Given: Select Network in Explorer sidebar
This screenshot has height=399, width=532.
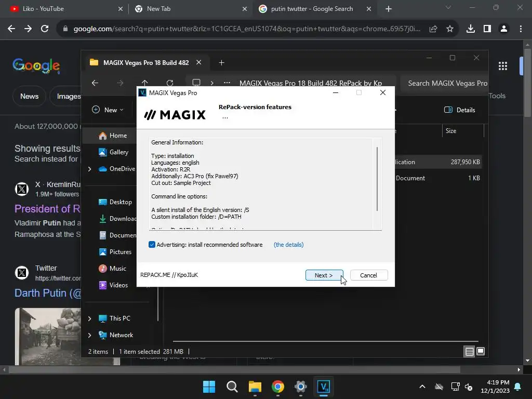Looking at the screenshot, I should tap(116, 335).
